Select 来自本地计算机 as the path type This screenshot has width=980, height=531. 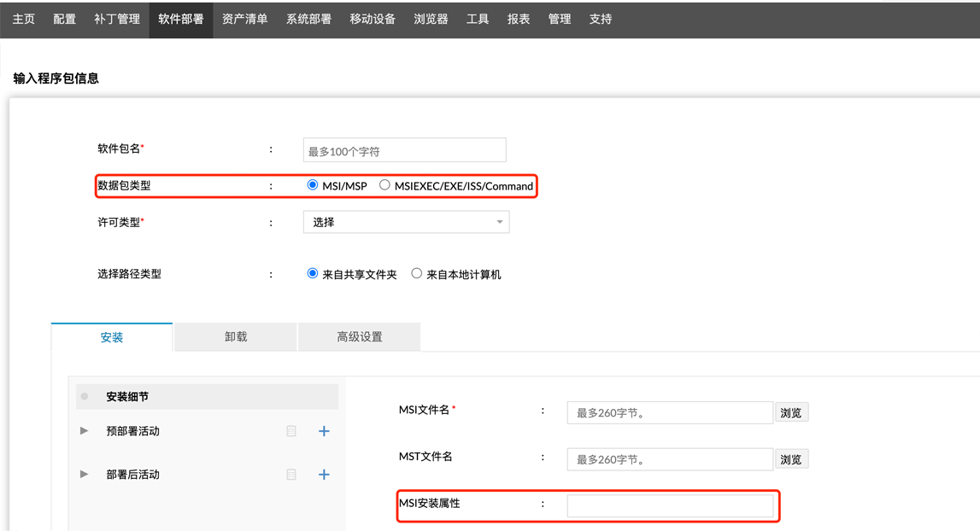point(417,274)
